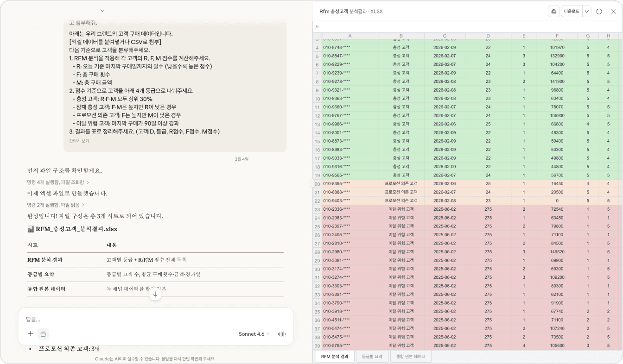This screenshot has height=364, width=623.
Task: Click the tools icon beside the plus button
Action: (43, 334)
